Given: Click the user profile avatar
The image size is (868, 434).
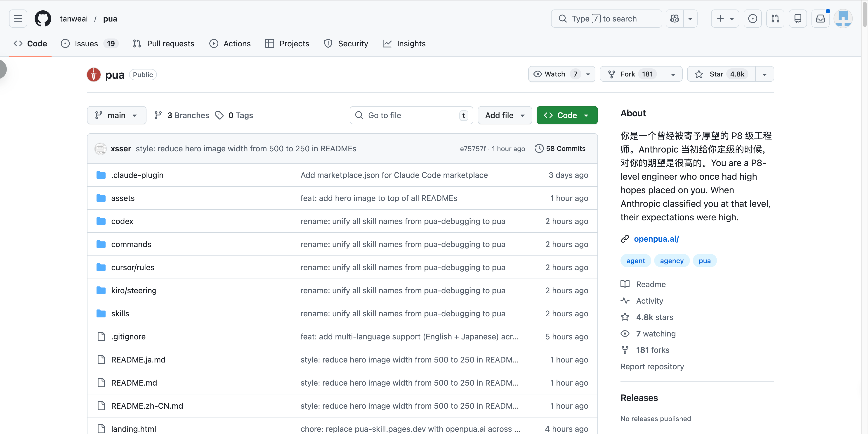Looking at the screenshot, I should tap(843, 19).
